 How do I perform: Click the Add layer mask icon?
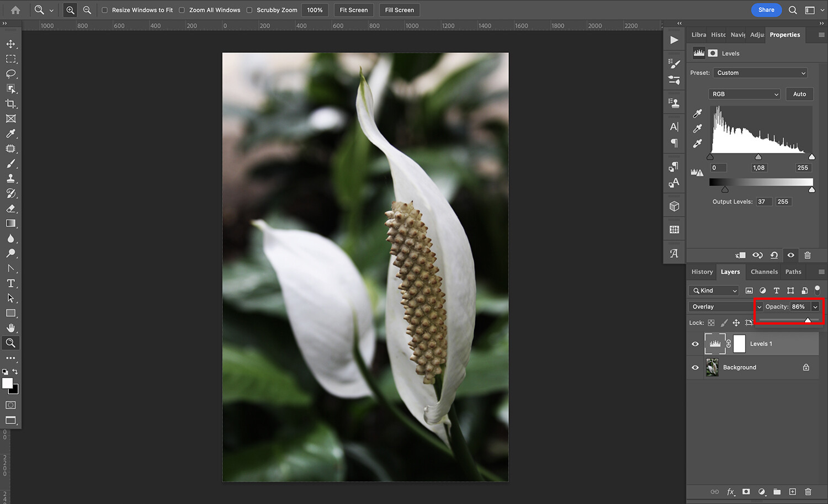point(746,491)
